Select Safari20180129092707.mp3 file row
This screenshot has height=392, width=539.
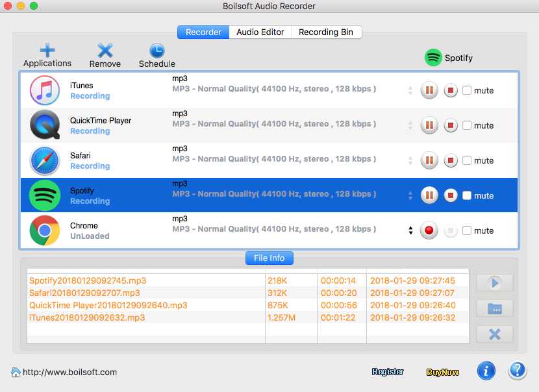[248, 293]
